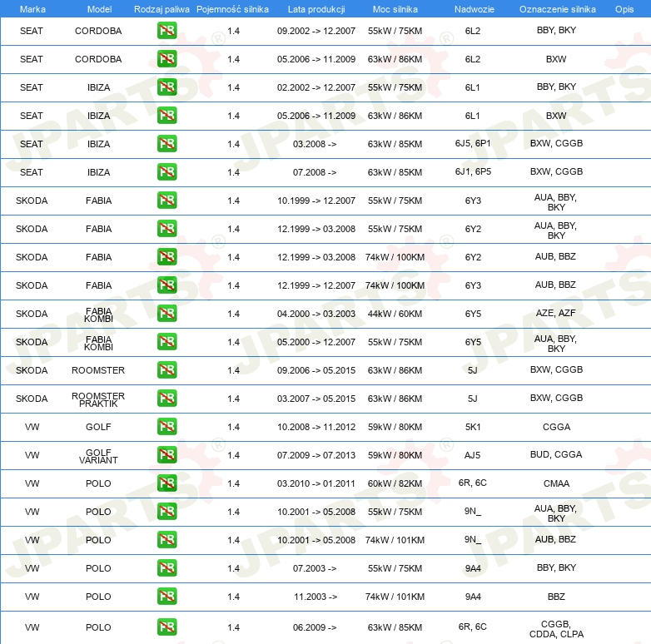Click the Oznaczenie silnika column header
The width and height of the screenshot is (651, 644).
click(557, 9)
